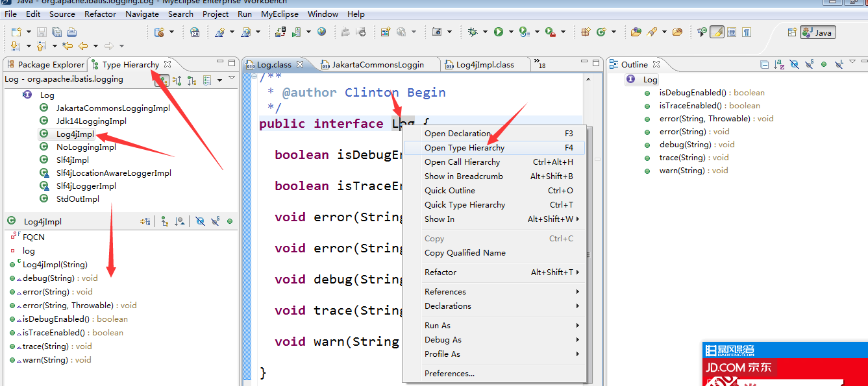Click Show Subtype Hierarchy icon
This screenshot has height=386, width=868.
tap(192, 80)
